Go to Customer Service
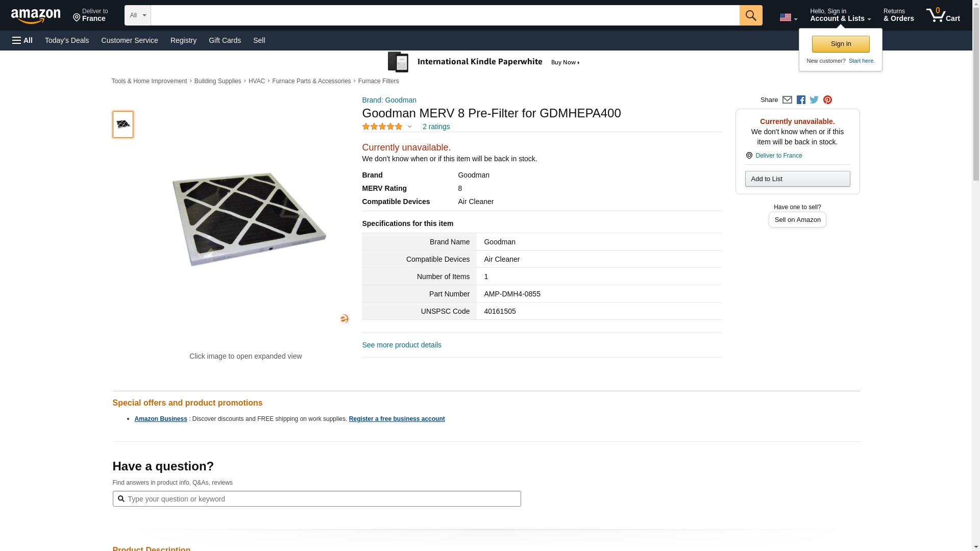The width and height of the screenshot is (980, 551). [x=130, y=40]
